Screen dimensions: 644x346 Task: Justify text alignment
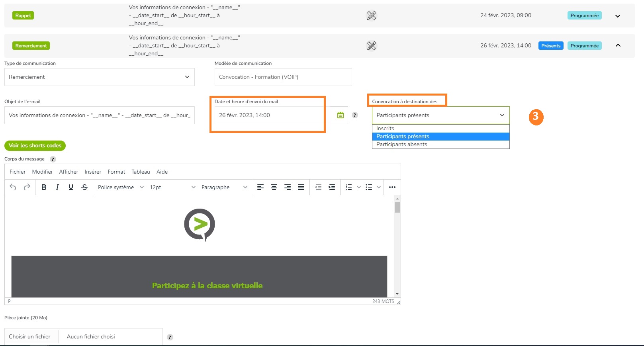pyautogui.click(x=301, y=187)
